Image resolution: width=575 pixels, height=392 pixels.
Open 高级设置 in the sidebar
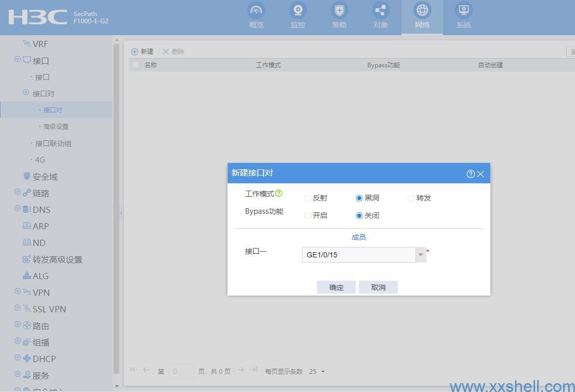click(55, 127)
